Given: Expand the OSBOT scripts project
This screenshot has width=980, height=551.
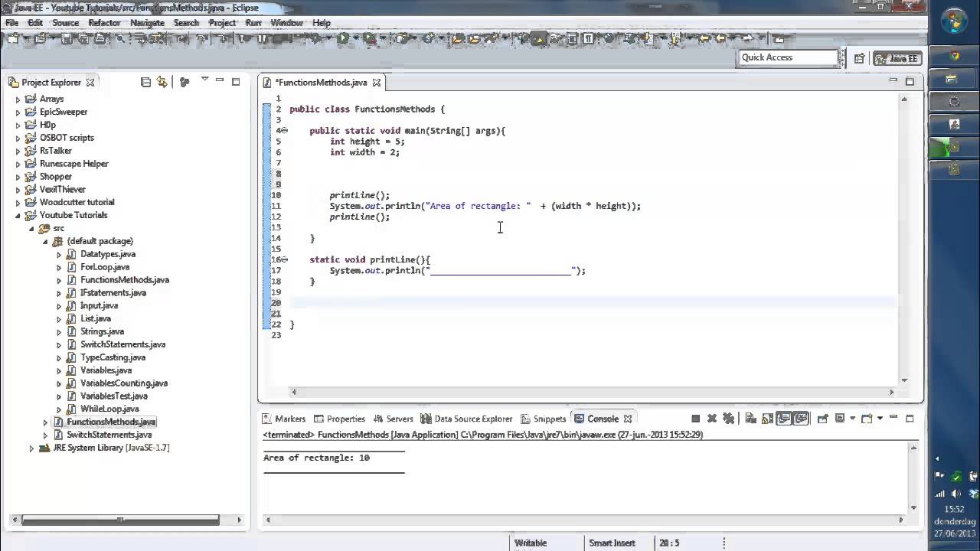Looking at the screenshot, I should [x=18, y=139].
